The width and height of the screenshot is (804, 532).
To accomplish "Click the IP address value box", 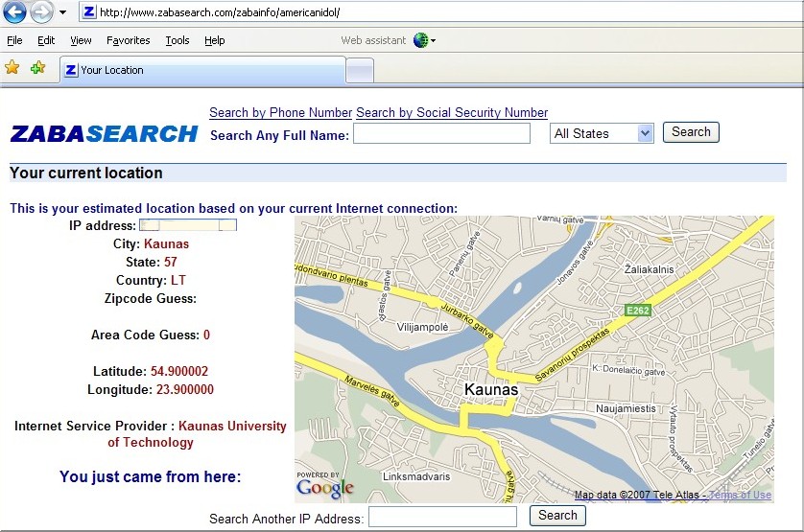I will click(188, 225).
